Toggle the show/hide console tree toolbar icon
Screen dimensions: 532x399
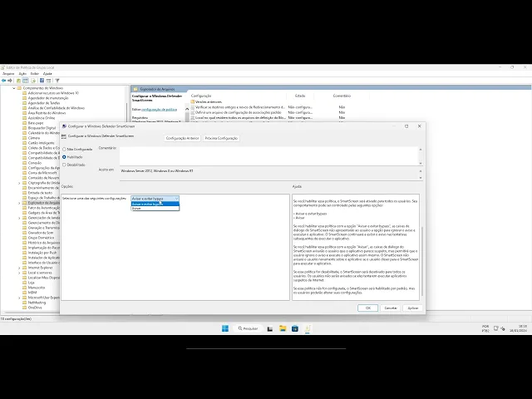click(x=26, y=81)
